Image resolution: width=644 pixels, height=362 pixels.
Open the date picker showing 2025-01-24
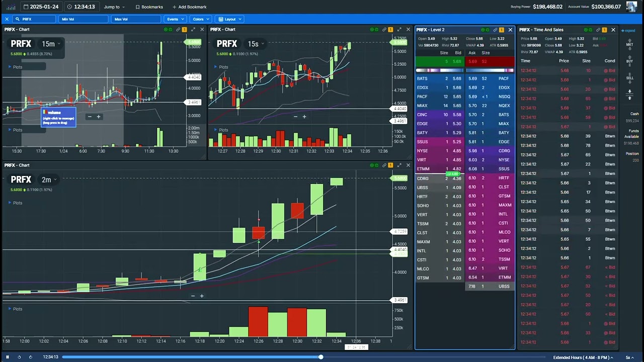41,7
